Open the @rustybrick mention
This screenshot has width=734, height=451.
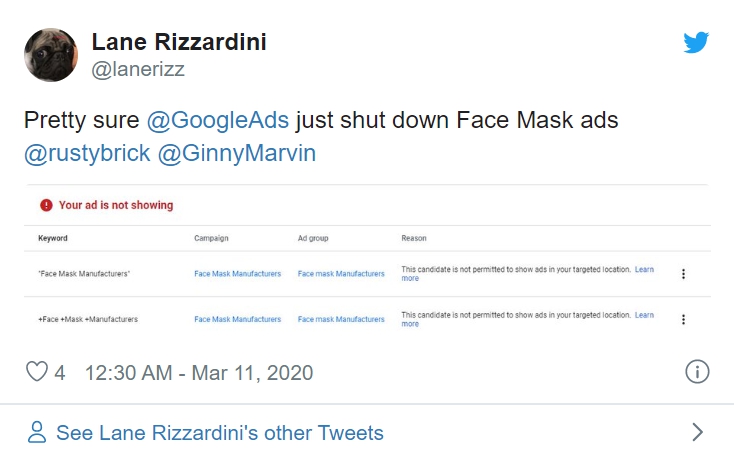point(88,154)
